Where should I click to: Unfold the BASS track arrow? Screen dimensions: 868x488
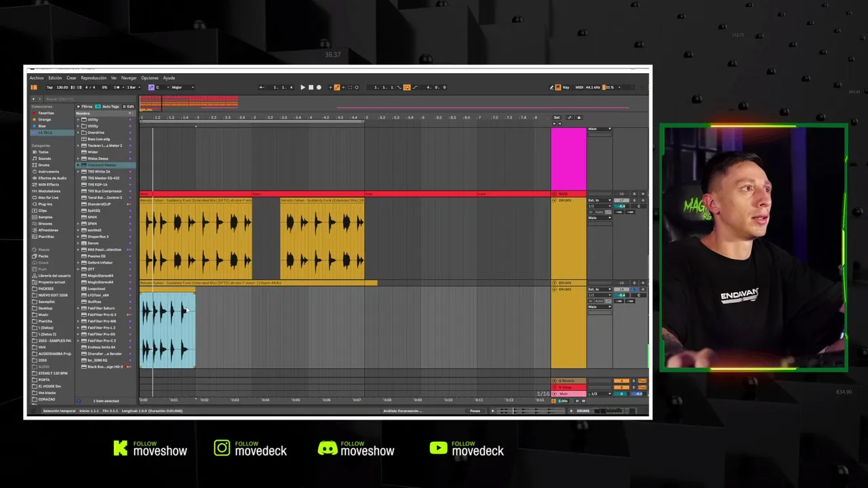pos(554,195)
